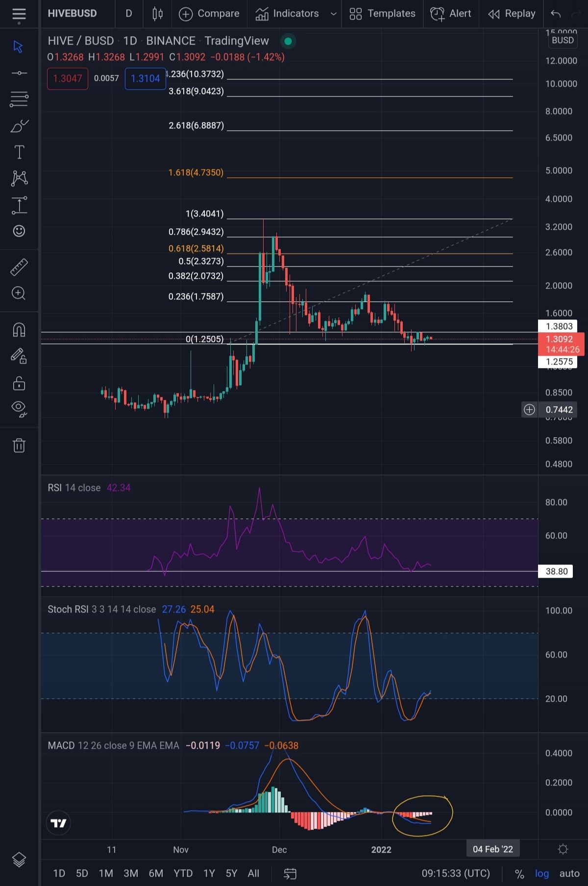Select the All time range

[x=253, y=873]
